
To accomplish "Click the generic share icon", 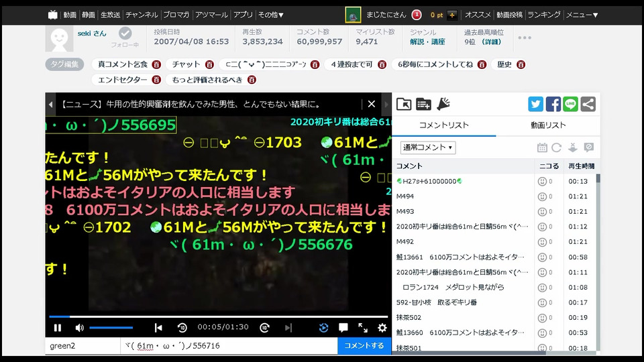I will click(588, 105).
